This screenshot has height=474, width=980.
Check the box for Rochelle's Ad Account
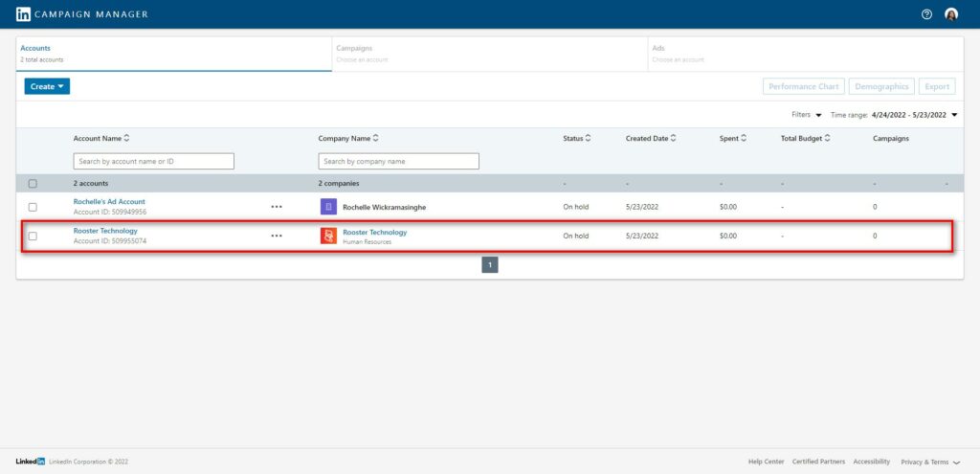(x=33, y=207)
